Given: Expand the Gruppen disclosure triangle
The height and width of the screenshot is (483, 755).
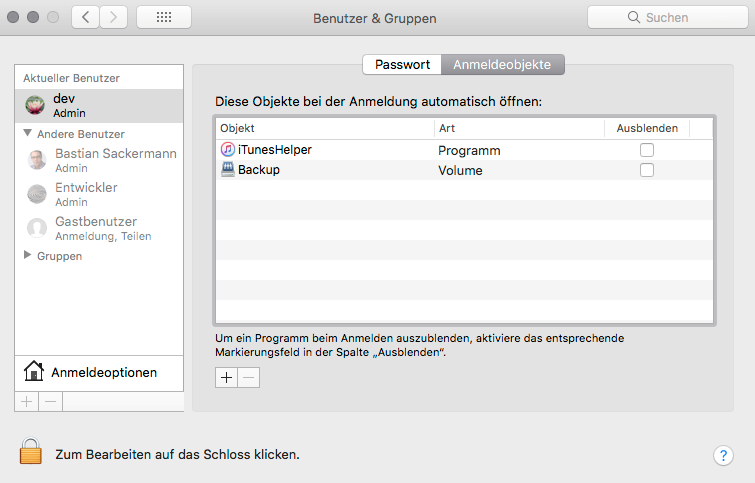Looking at the screenshot, I should click(28, 256).
